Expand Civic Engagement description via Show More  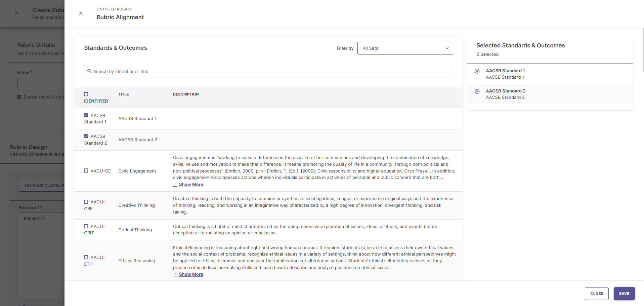[191, 185]
